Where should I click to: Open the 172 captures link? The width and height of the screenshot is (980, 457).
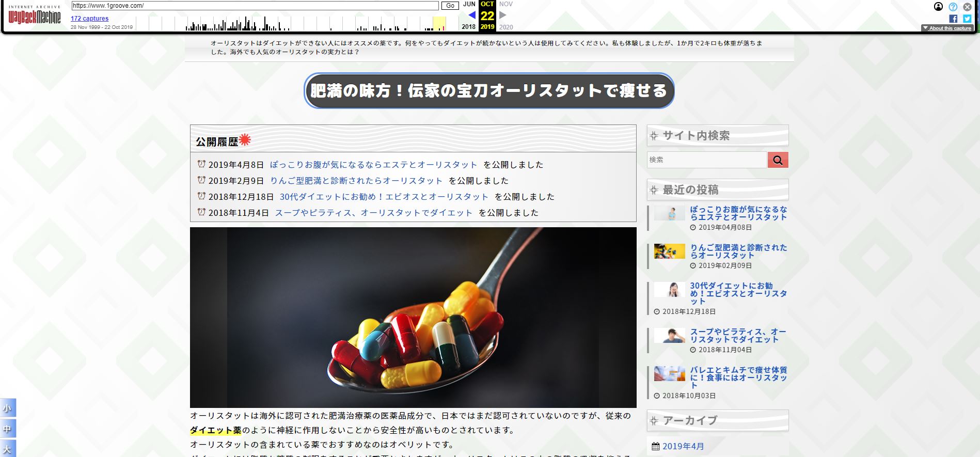pyautogui.click(x=89, y=19)
